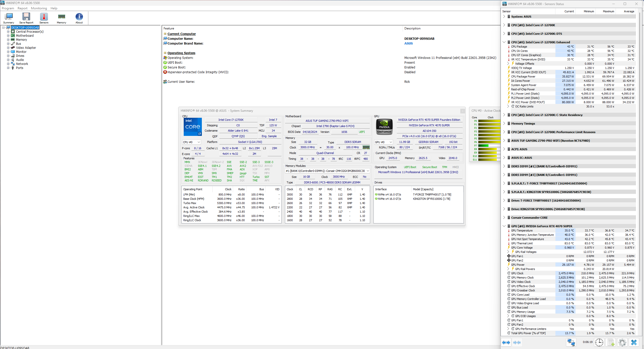Click the E10 core clock bar
This screenshot has height=349, width=644.
tap(489, 156)
